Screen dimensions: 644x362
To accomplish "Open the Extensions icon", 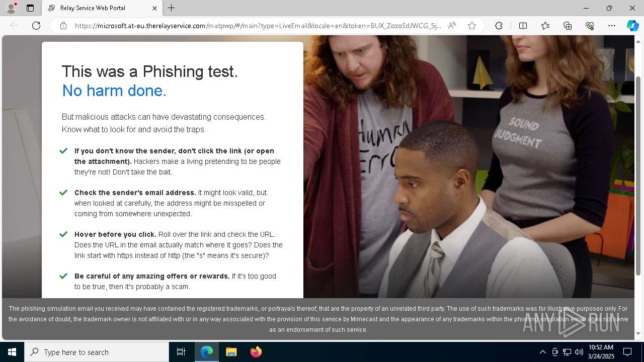I will coord(499,26).
